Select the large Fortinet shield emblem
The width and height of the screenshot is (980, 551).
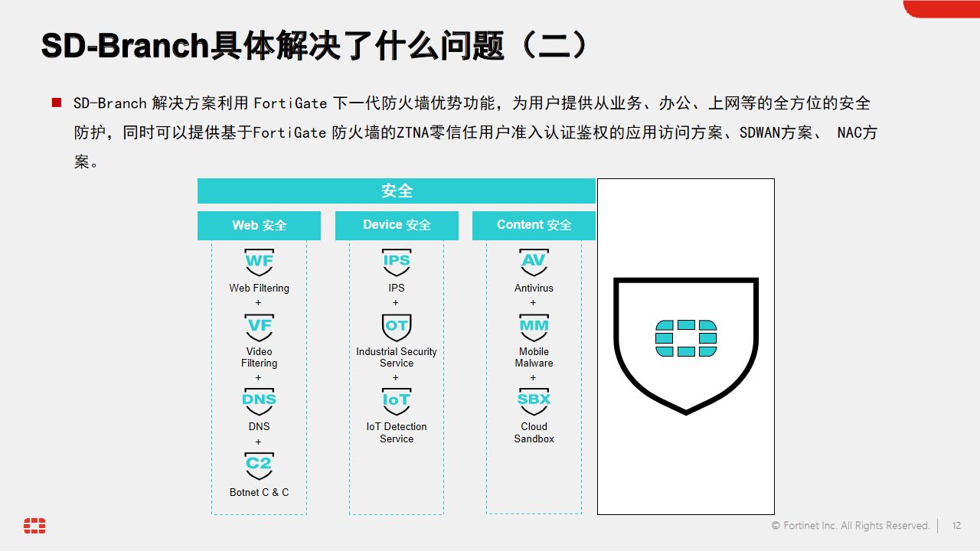coord(685,344)
